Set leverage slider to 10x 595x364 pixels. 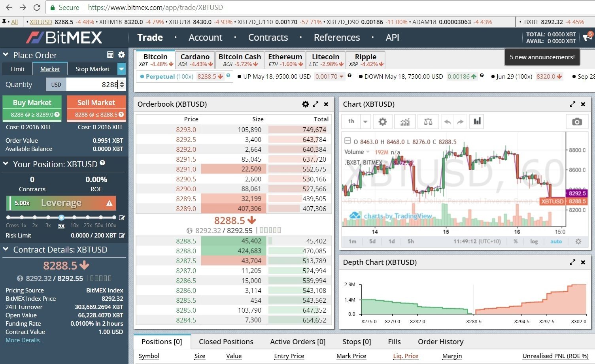coord(74,217)
